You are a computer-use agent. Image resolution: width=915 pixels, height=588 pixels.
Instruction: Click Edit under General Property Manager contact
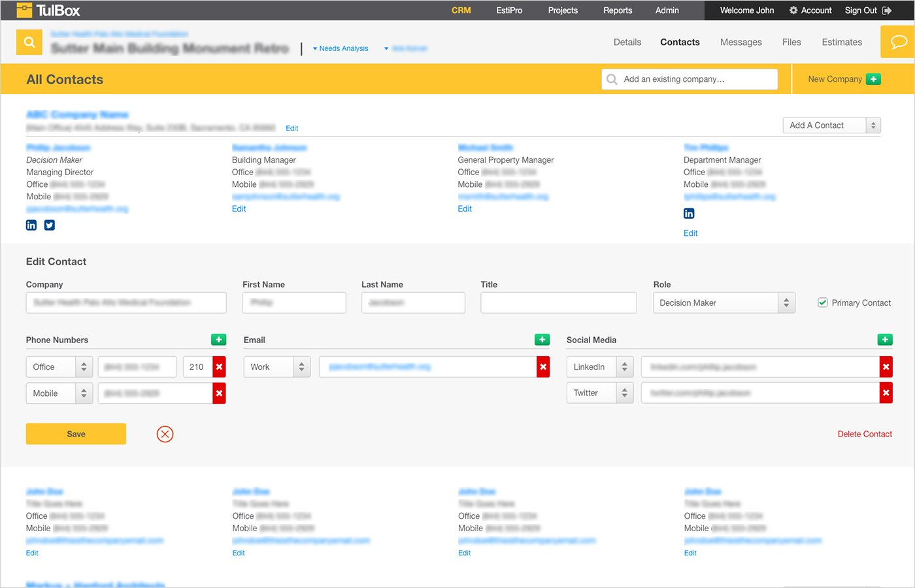tap(465, 209)
